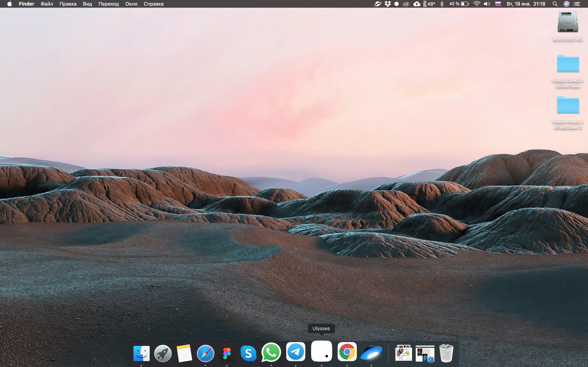Viewport: 588px width, 367px height.
Task: Launch Telegram from the Dock
Action: 296,352
